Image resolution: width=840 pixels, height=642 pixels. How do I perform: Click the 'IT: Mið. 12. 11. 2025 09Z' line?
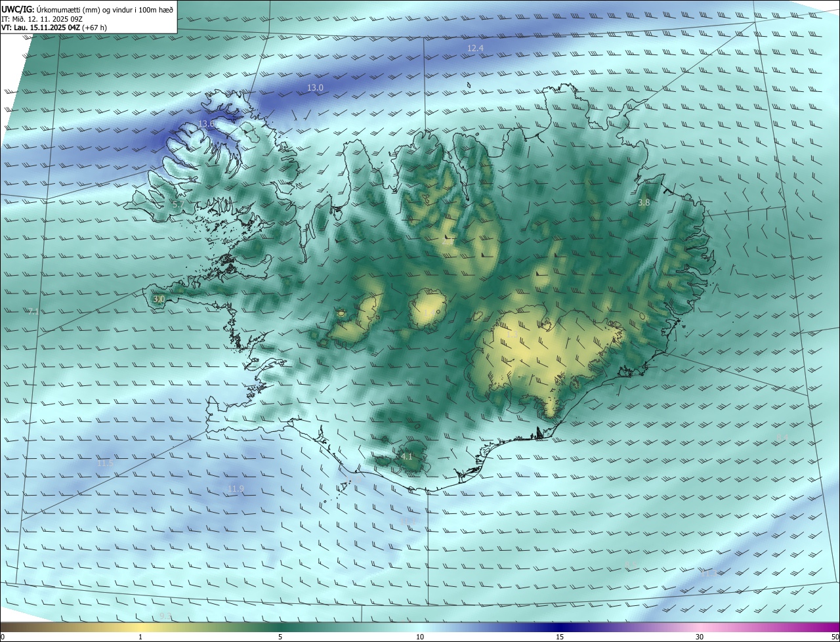(42, 18)
